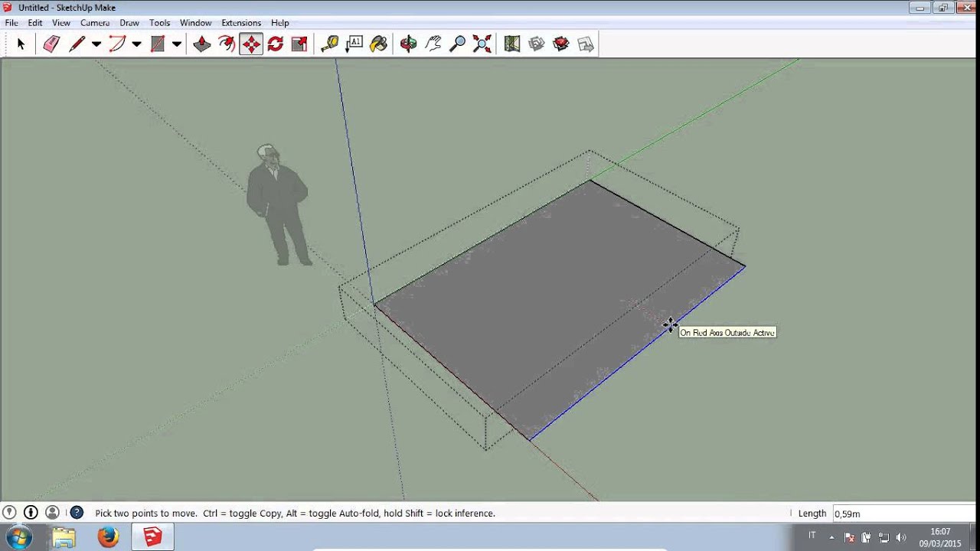Open the Camera menu
Image resolution: width=980 pixels, height=551 pixels.
click(x=95, y=23)
